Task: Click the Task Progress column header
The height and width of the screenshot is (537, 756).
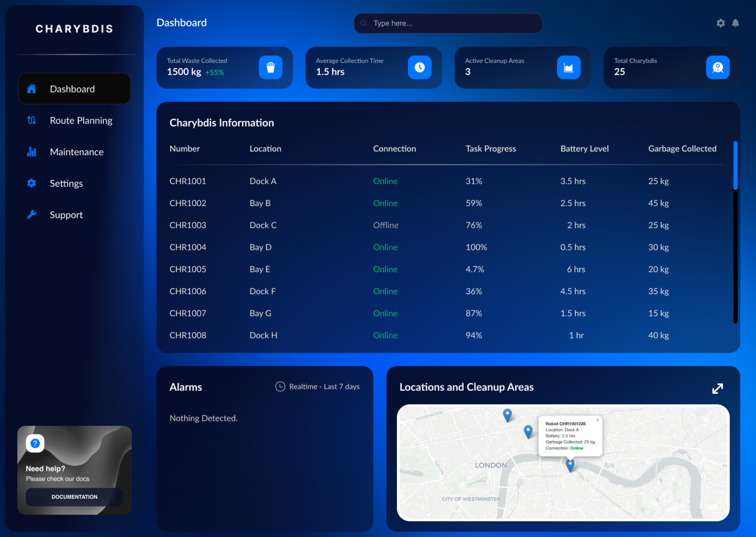Action: [491, 149]
